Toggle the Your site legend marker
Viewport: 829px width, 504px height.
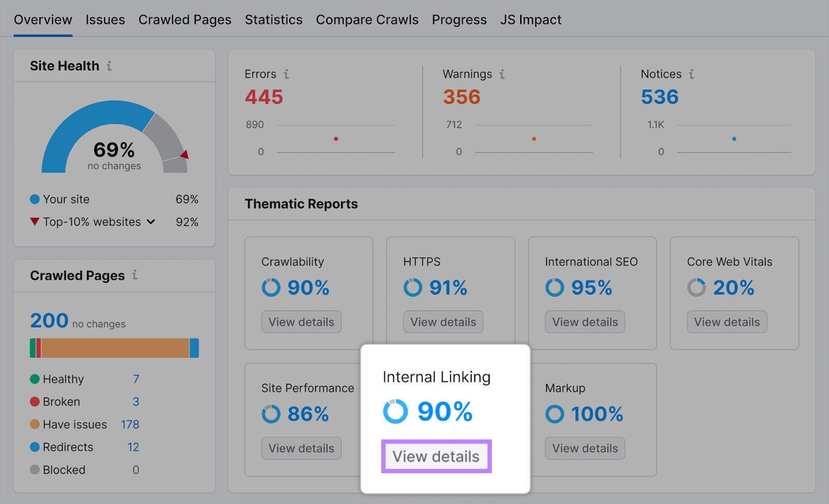tap(34, 199)
